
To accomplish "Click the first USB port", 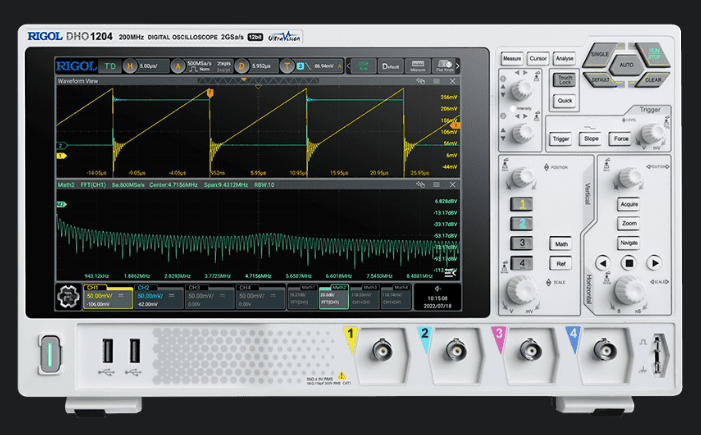I will 108,351.
